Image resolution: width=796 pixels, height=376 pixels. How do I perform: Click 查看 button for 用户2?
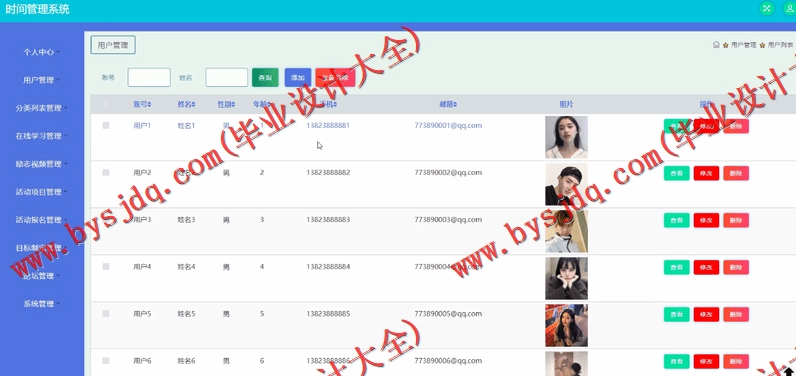[676, 173]
